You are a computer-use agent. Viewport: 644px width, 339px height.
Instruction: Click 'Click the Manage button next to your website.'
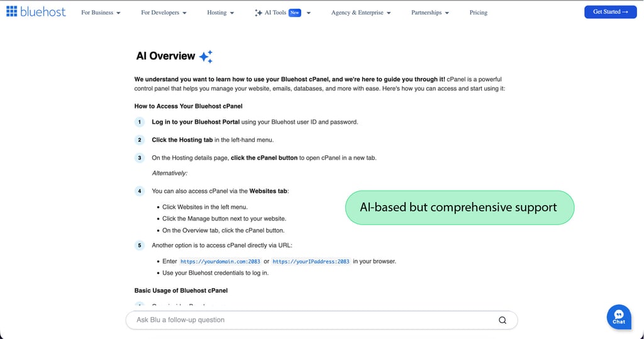[225, 219]
